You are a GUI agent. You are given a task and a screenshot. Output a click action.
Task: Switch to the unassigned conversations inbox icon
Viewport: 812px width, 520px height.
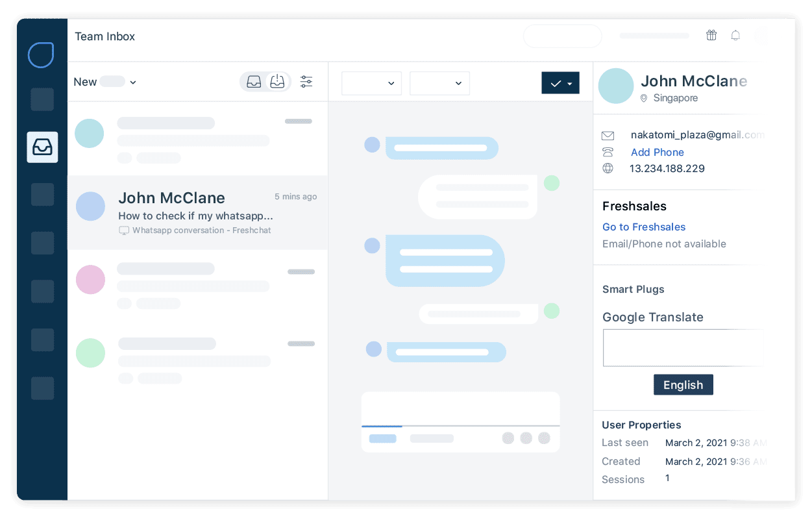(x=278, y=82)
